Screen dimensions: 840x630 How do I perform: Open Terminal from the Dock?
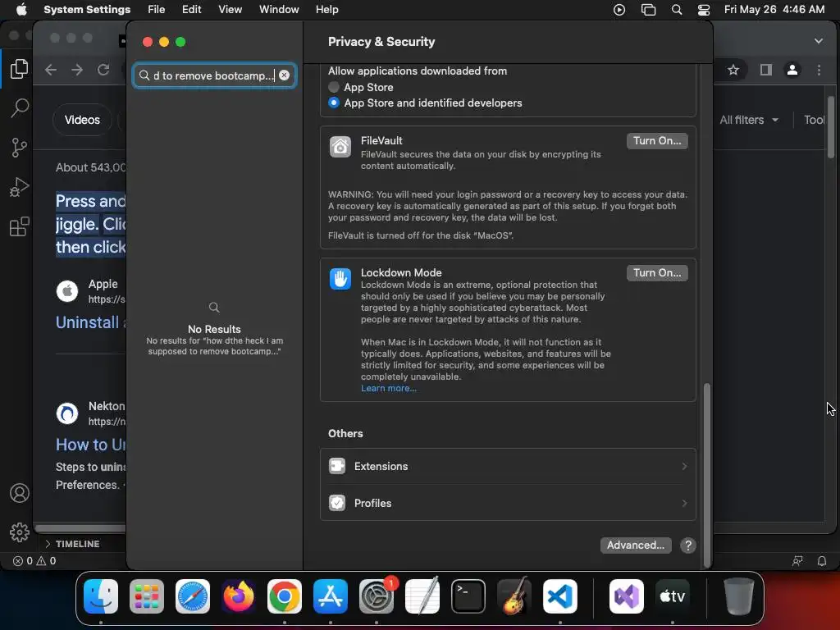point(468,596)
